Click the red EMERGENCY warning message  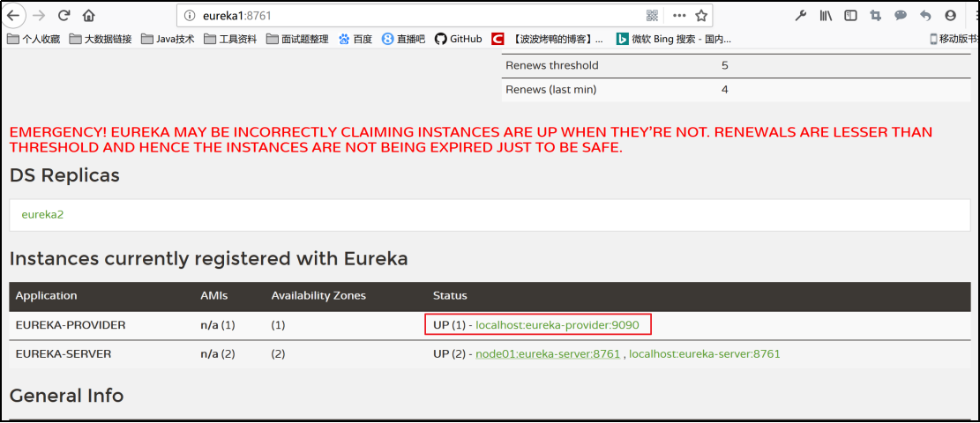471,140
